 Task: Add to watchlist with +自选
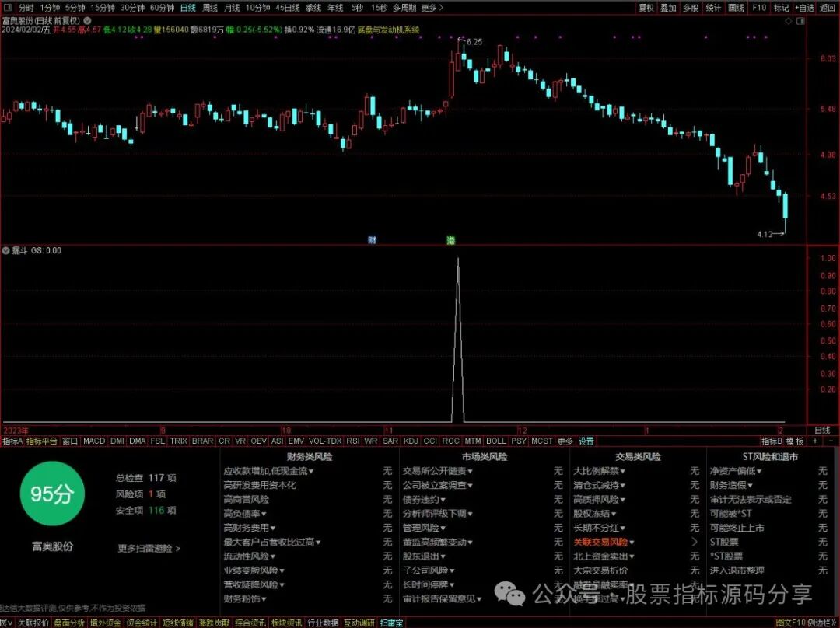coord(805,8)
